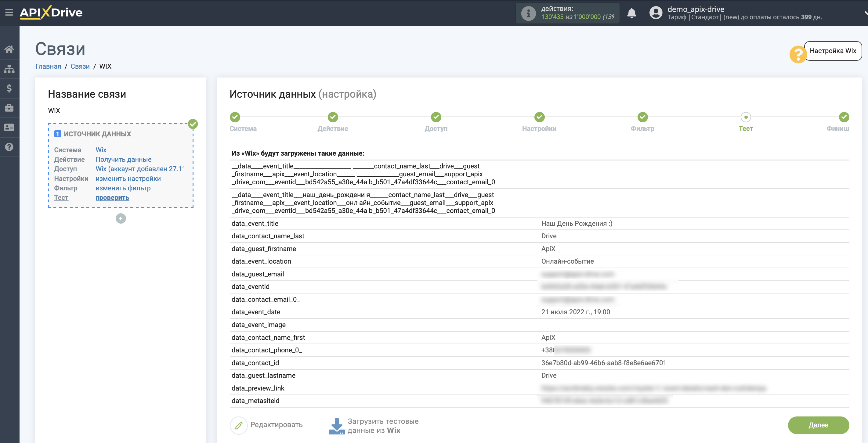The width and height of the screenshot is (868, 443).
Task: Click the pencil edit icon
Action: 239,425
